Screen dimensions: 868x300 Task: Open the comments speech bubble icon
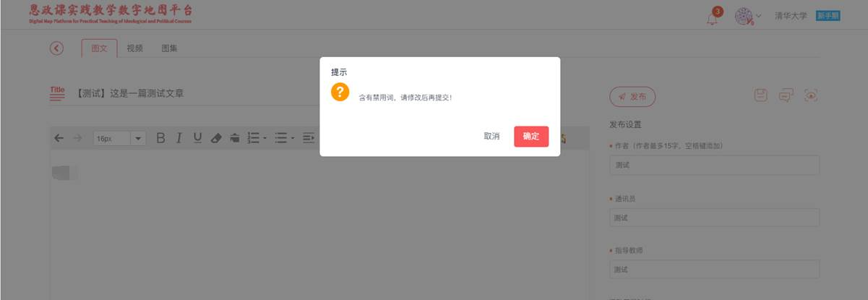[x=786, y=95]
